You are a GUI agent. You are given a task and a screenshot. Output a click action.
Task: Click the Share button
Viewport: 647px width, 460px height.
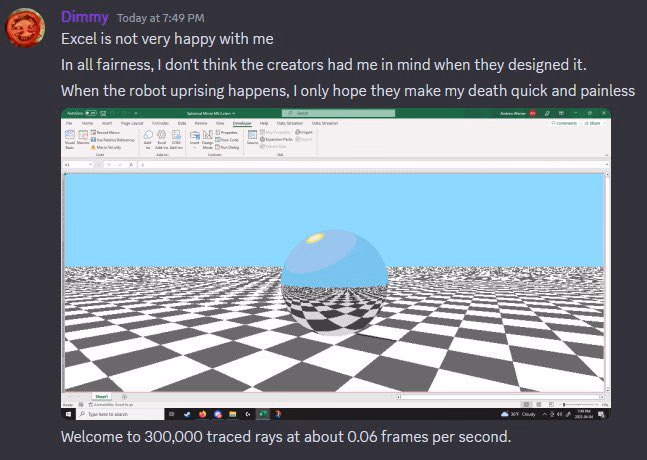tap(593, 123)
